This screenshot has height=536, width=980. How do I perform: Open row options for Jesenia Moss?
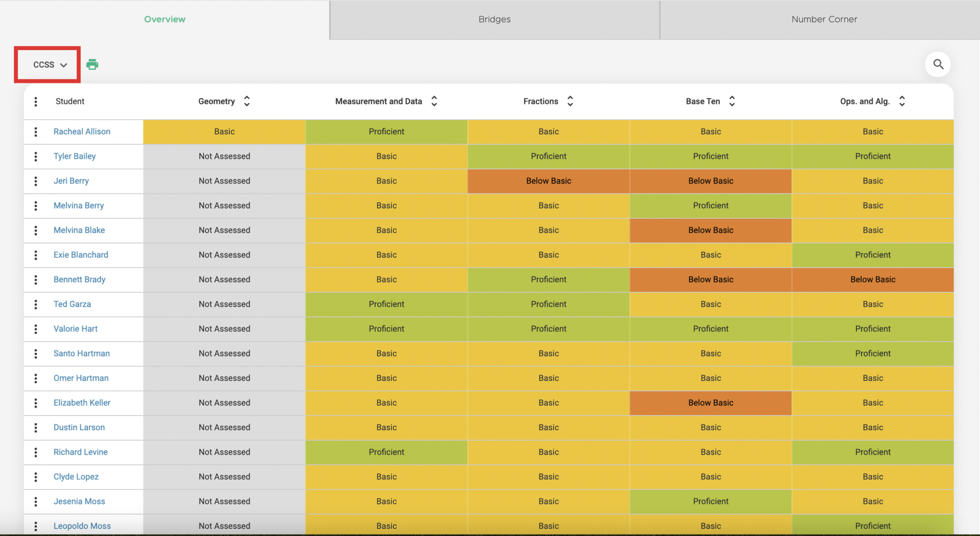[x=36, y=502]
